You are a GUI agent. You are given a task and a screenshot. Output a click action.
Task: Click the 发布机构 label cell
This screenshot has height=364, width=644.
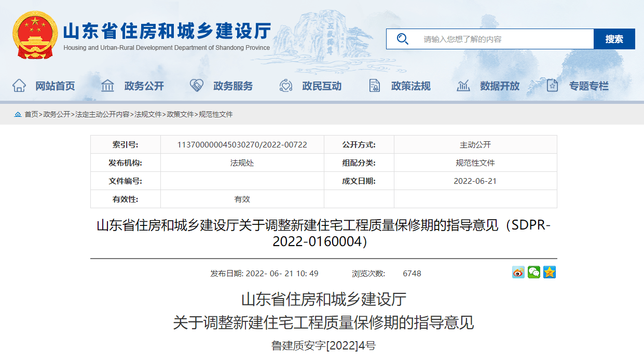[x=126, y=163]
